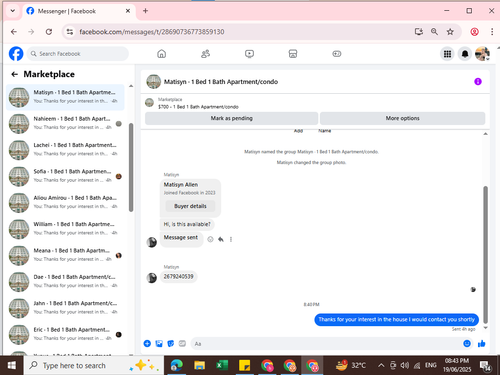The width and height of the screenshot is (500, 375).
Task: Select the Messenger | Facebook tab
Action: click(x=79, y=11)
